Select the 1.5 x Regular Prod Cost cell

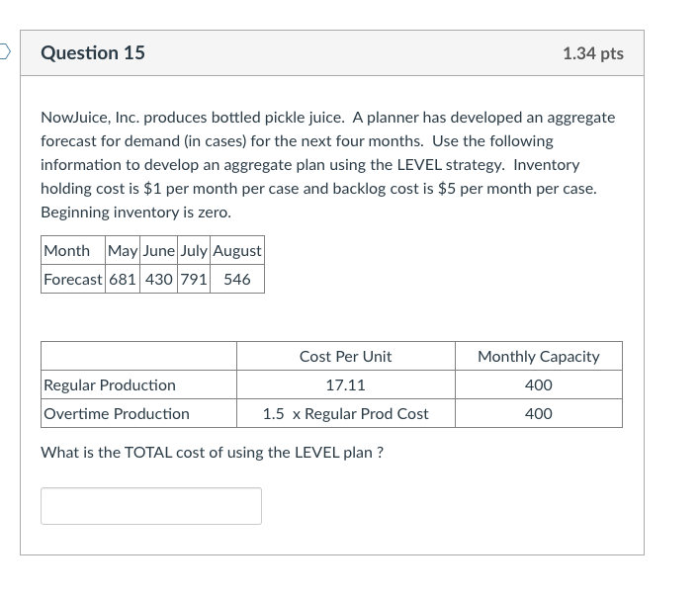[345, 413]
